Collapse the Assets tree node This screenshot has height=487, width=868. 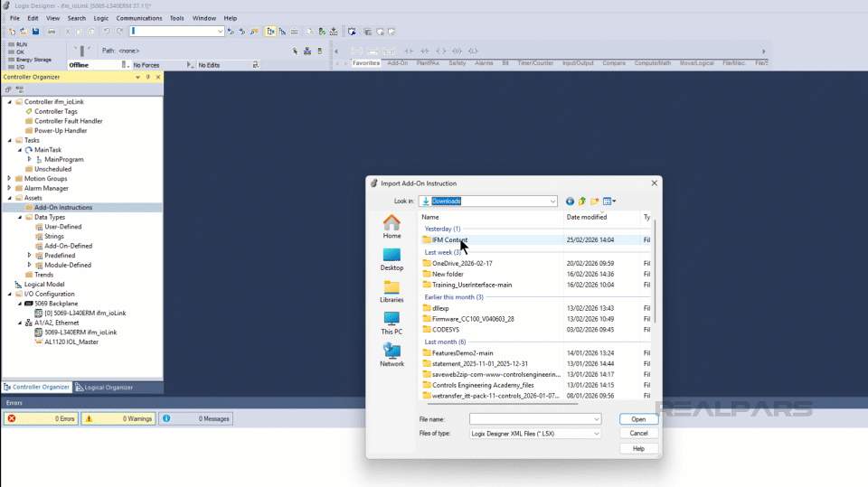(9, 198)
